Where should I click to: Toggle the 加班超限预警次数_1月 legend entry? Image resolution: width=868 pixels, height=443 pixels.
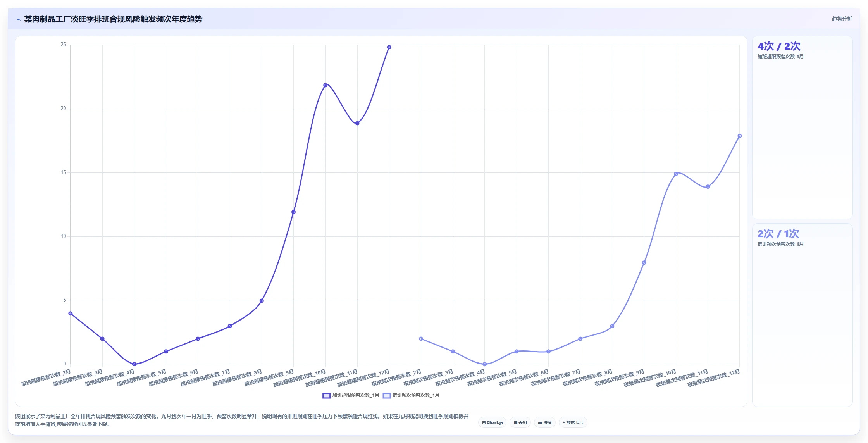tap(351, 395)
